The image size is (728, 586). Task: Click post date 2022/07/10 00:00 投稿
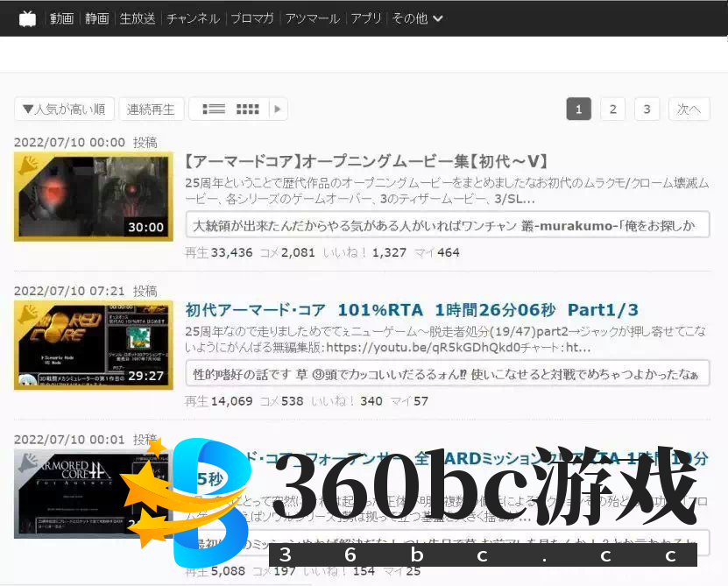pyautogui.click(x=86, y=142)
